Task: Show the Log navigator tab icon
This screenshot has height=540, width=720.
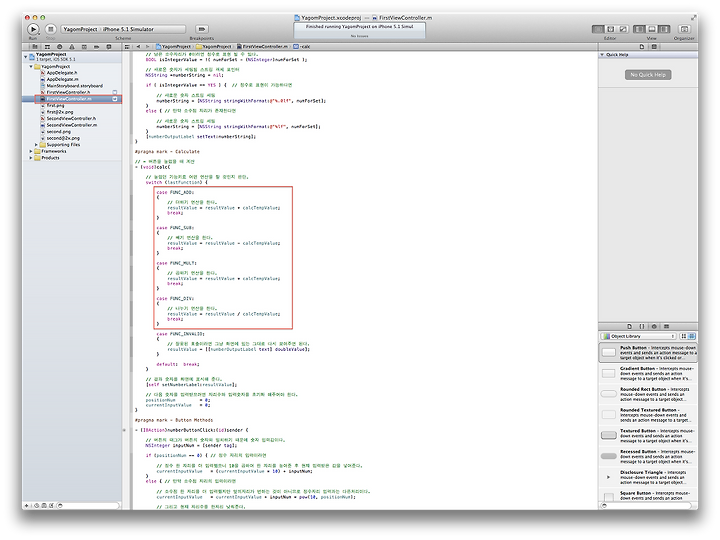Action: click(x=109, y=46)
